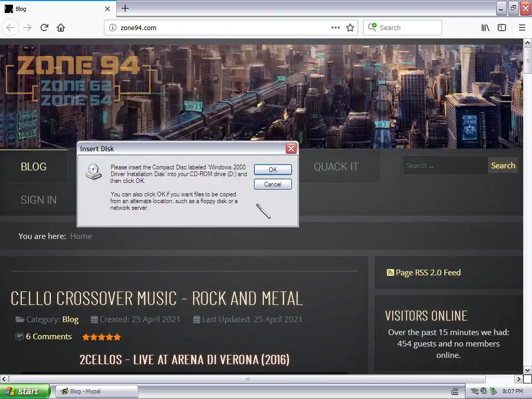Open the hamburger application menu
The width and height of the screenshot is (532, 399).
pyautogui.click(x=522, y=28)
